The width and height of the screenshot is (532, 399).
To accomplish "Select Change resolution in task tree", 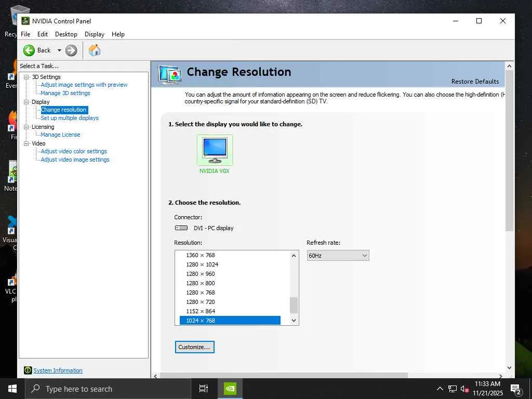I will click(64, 110).
